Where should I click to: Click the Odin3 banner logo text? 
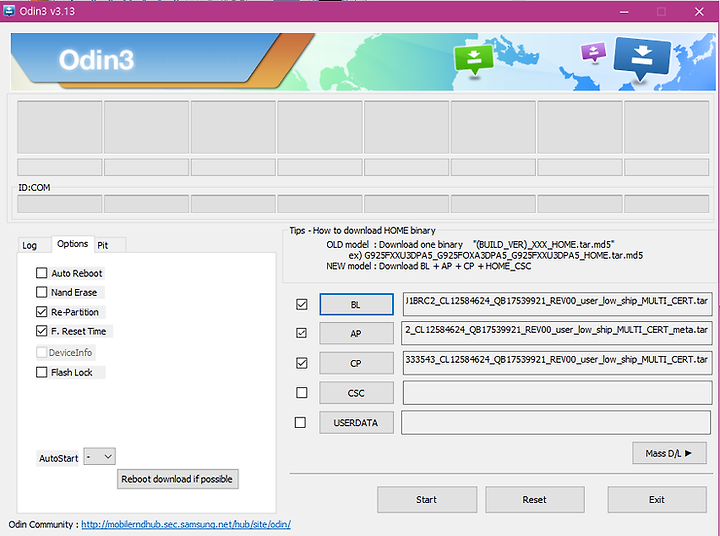pyautogui.click(x=96, y=60)
